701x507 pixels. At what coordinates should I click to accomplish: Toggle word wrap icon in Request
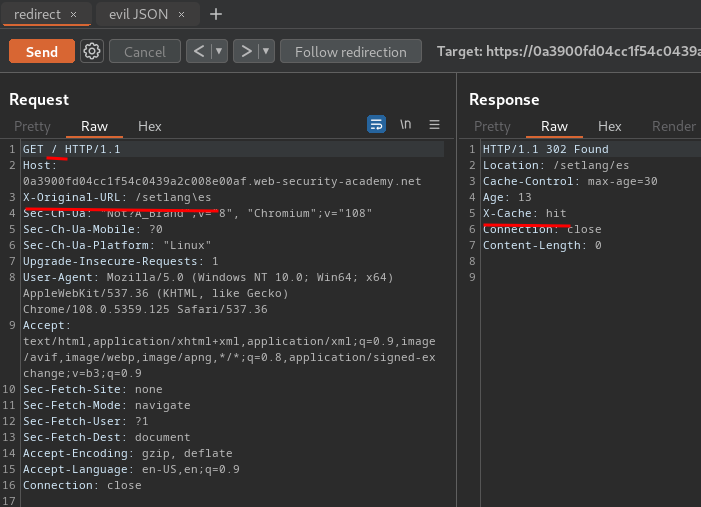pos(376,124)
